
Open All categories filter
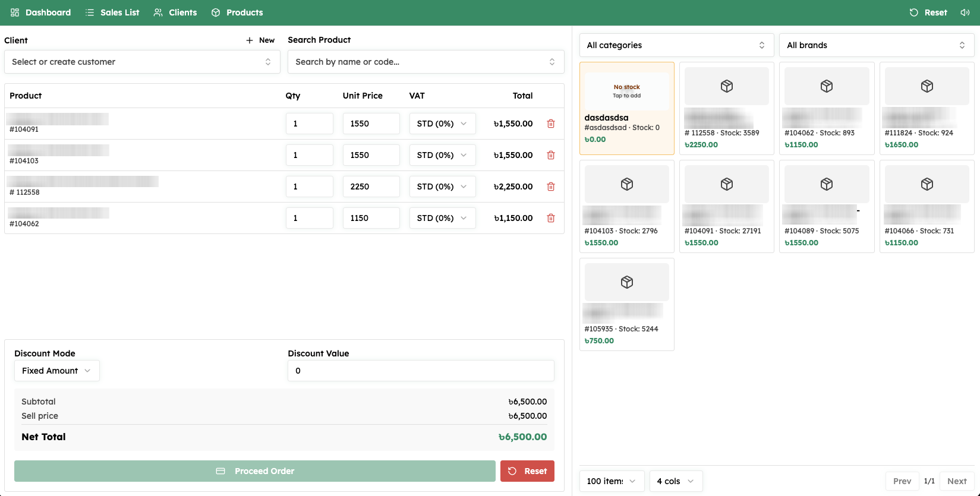(676, 45)
